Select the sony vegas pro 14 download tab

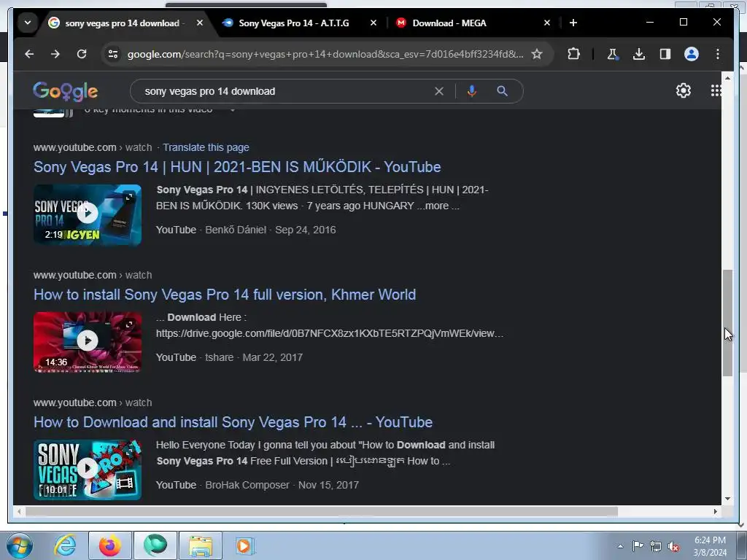tap(123, 23)
